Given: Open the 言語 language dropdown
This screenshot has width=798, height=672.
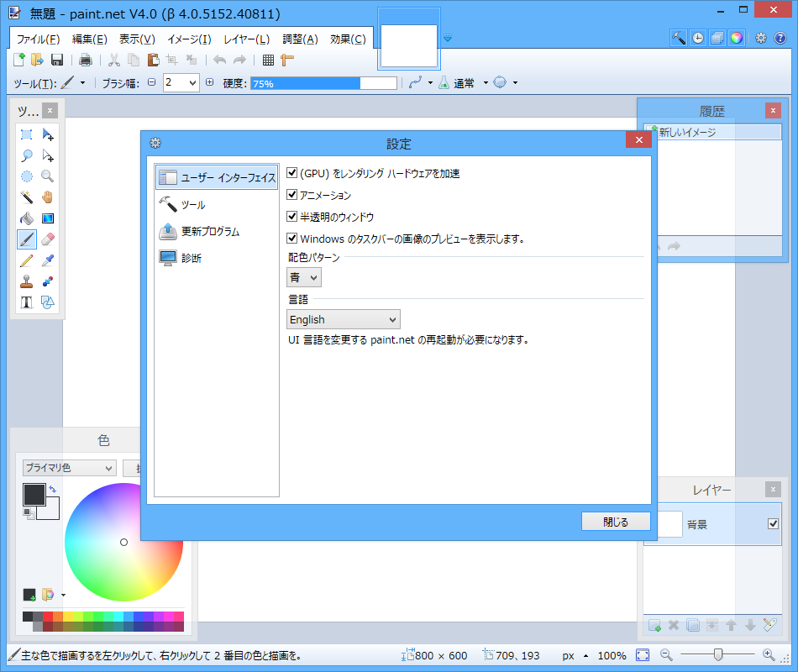Looking at the screenshot, I should point(343,319).
